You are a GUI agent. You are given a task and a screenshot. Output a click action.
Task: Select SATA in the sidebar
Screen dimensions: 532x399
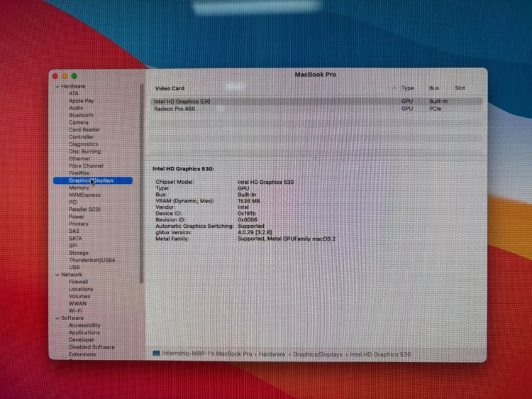(x=75, y=239)
